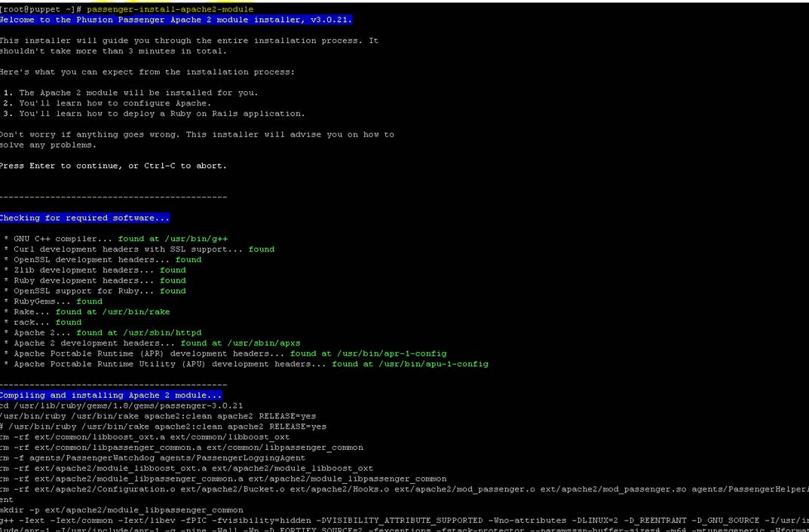The height and width of the screenshot is (532, 809).
Task: Click the 'g++ -Iext -Iext/common' compile line
Action: [x=404, y=520]
